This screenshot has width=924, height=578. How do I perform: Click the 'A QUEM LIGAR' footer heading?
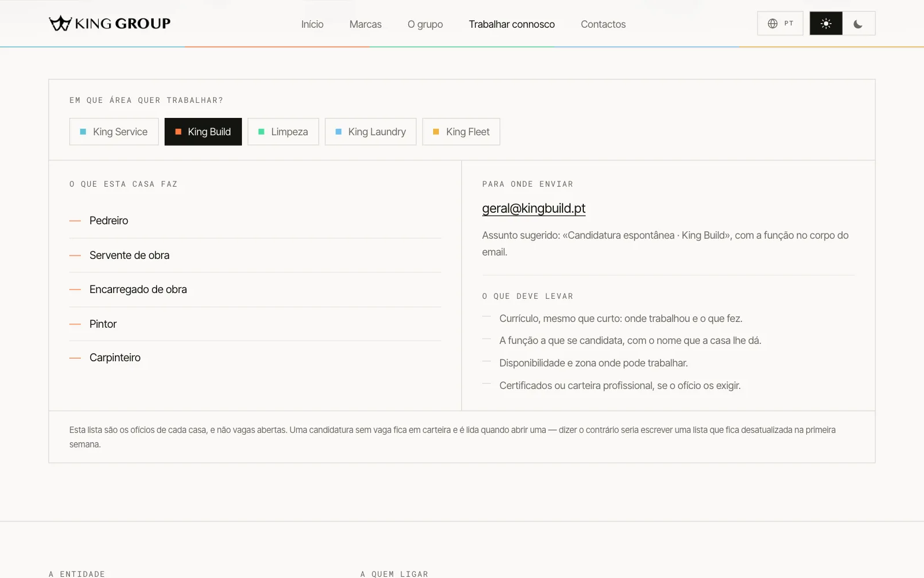(394, 574)
